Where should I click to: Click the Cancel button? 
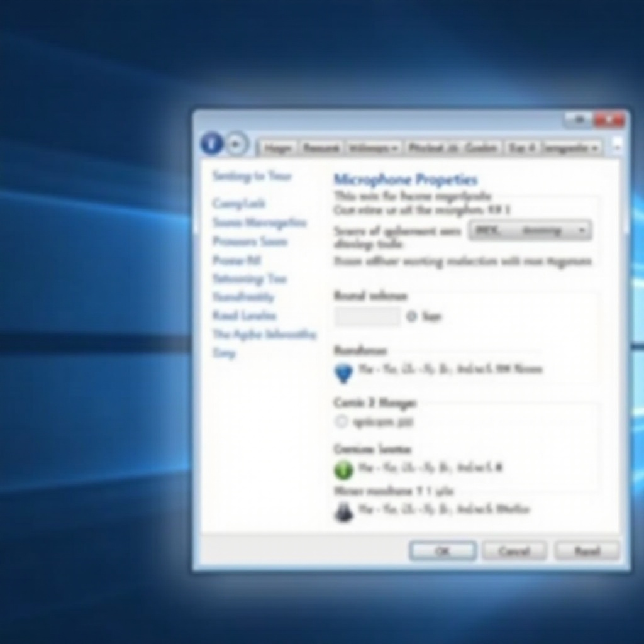[514, 551]
